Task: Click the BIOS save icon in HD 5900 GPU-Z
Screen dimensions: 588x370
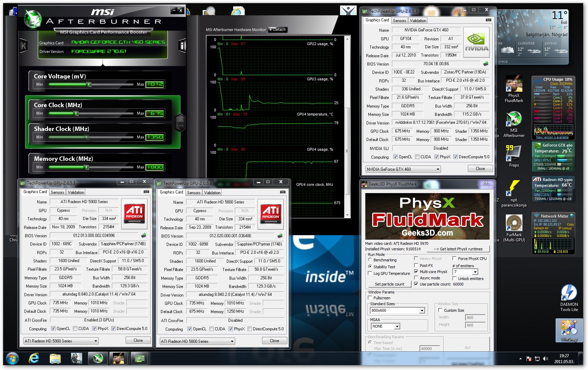Action: pyautogui.click(x=144, y=236)
